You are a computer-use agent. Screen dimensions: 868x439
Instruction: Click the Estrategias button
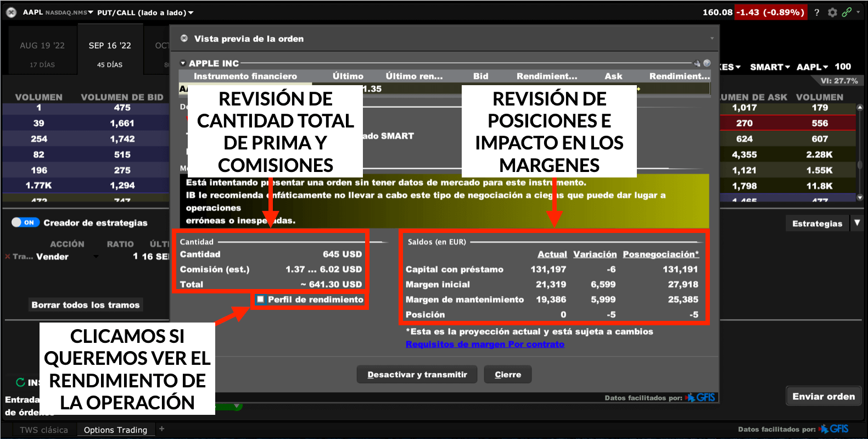click(x=817, y=223)
